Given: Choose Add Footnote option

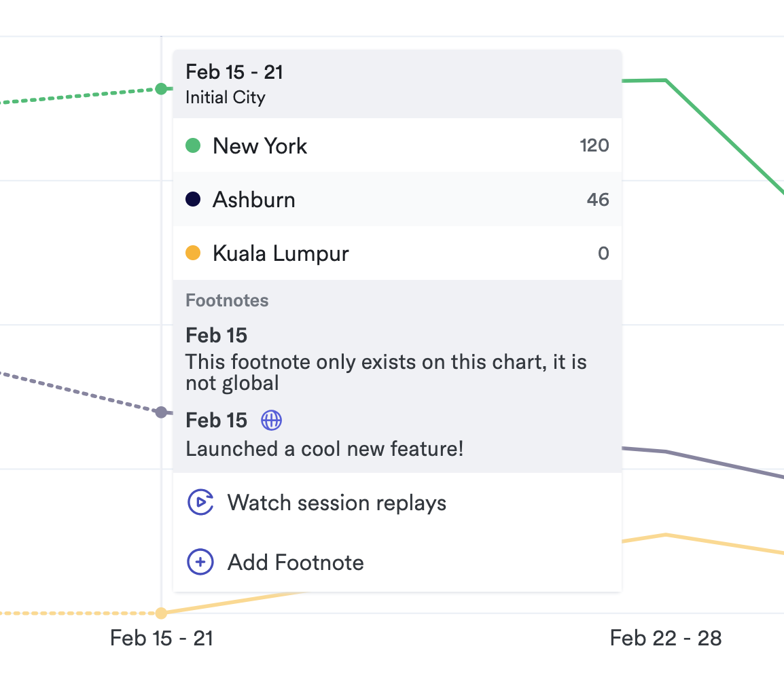Looking at the screenshot, I should click(x=296, y=563).
